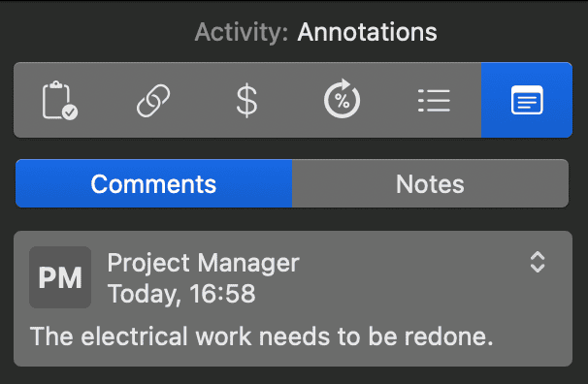This screenshot has width=588, height=384.
Task: Switch to the Comments segment
Action: (153, 183)
